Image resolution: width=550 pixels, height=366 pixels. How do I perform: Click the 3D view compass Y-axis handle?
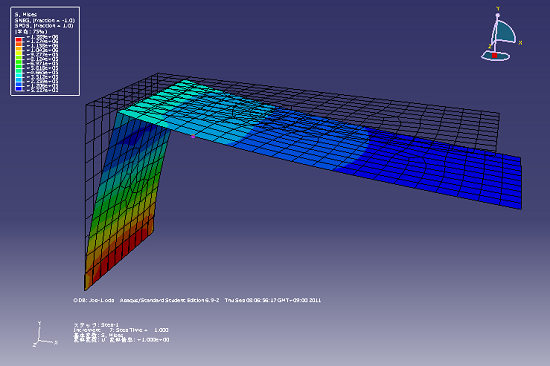pos(497,15)
